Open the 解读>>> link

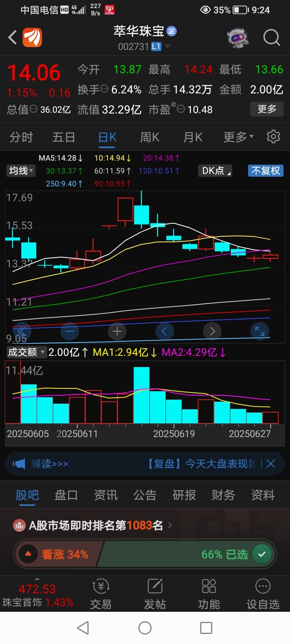[50, 464]
